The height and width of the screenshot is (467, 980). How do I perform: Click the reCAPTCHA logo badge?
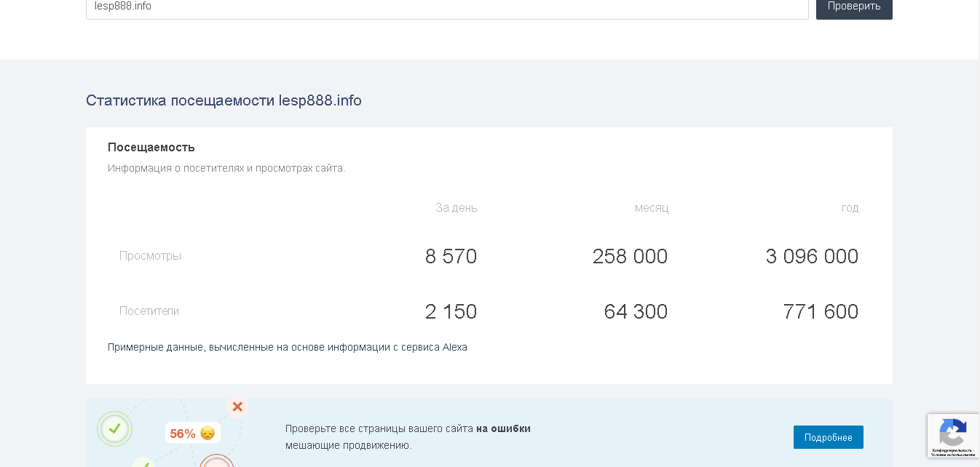952,433
